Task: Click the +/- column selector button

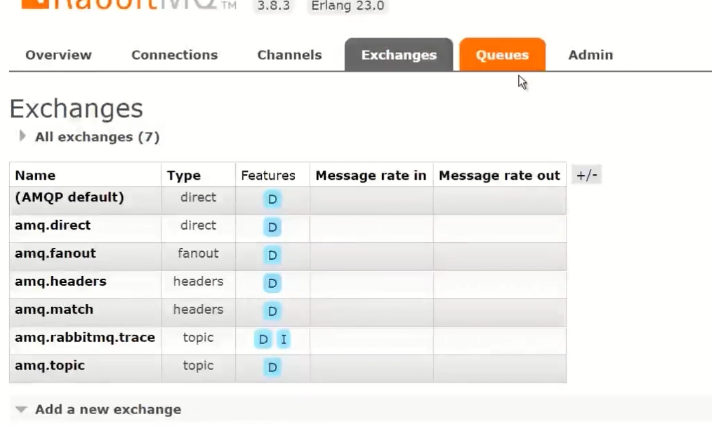Action: (587, 175)
